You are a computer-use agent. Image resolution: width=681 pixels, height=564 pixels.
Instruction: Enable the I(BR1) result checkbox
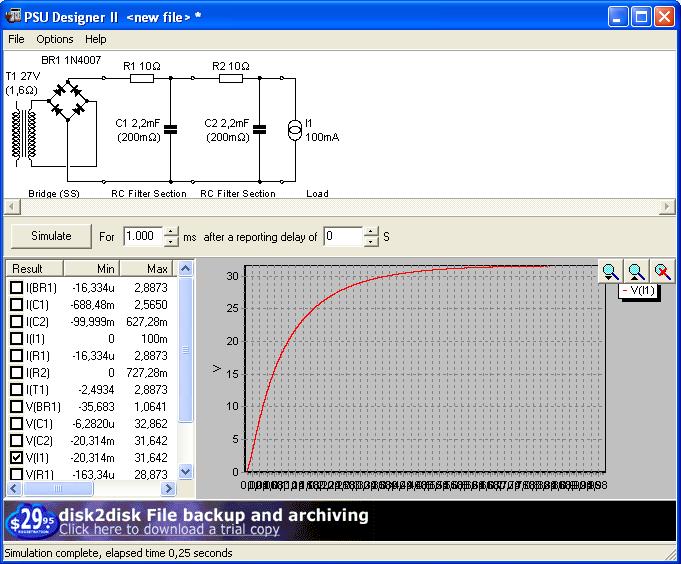pyautogui.click(x=16, y=288)
